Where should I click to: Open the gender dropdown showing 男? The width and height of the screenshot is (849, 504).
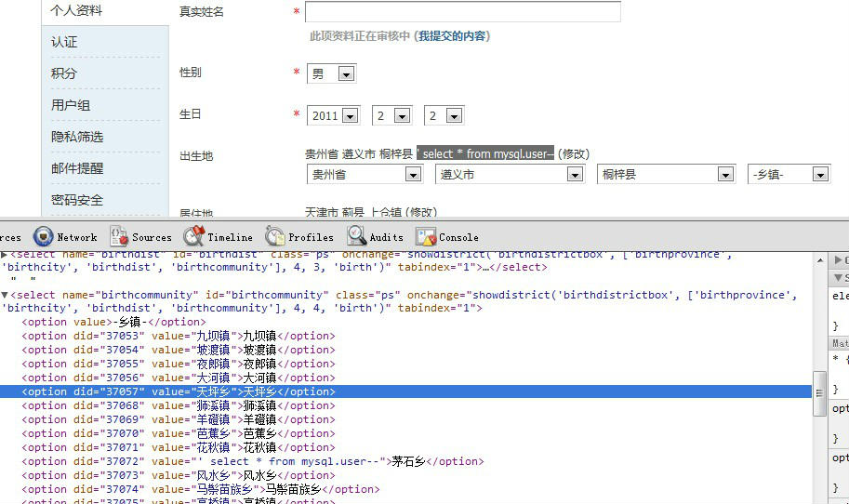coord(331,73)
